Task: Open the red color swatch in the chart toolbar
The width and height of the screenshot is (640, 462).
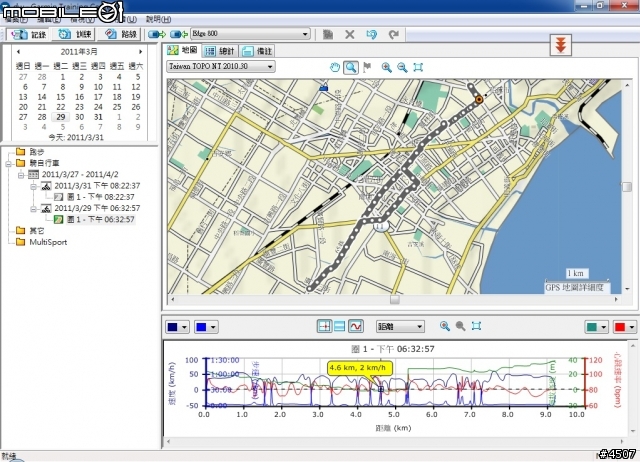Action: [624, 326]
